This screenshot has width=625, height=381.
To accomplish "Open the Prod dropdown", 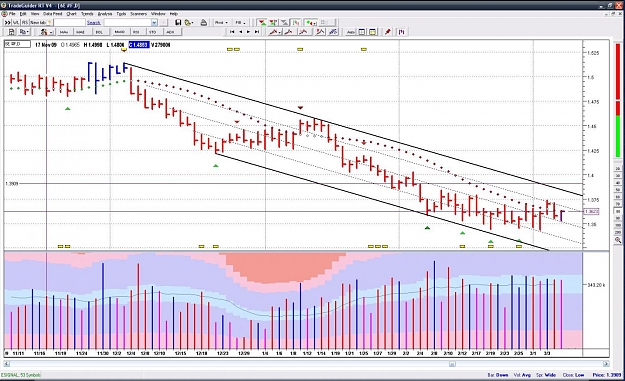I will 221,23.
